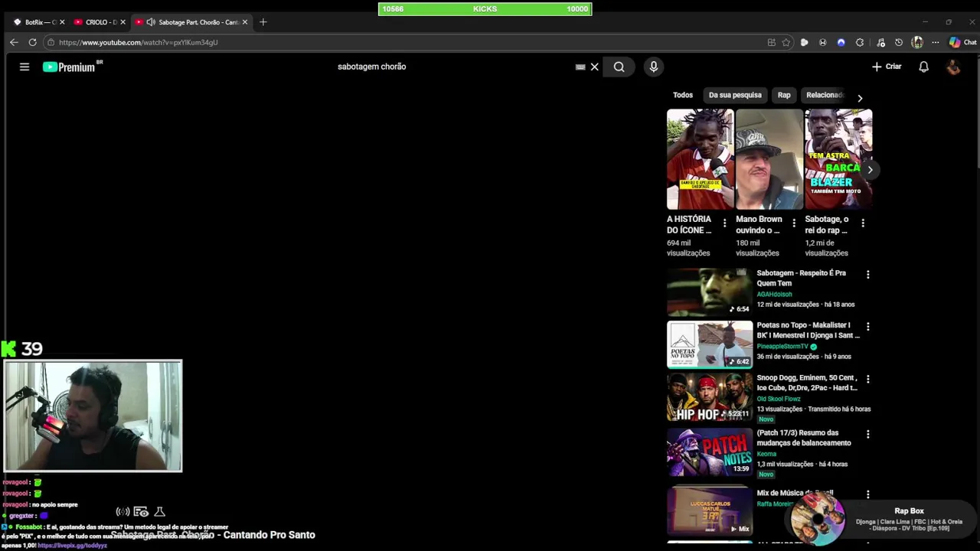The width and height of the screenshot is (980, 551).
Task: Open the browser history clock icon
Action: tap(899, 42)
